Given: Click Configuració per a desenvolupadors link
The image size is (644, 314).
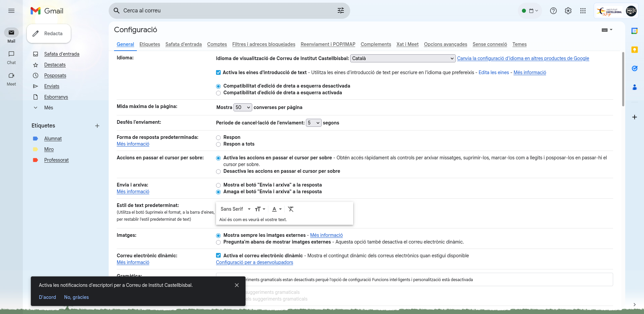Looking at the screenshot, I should pos(254,262).
